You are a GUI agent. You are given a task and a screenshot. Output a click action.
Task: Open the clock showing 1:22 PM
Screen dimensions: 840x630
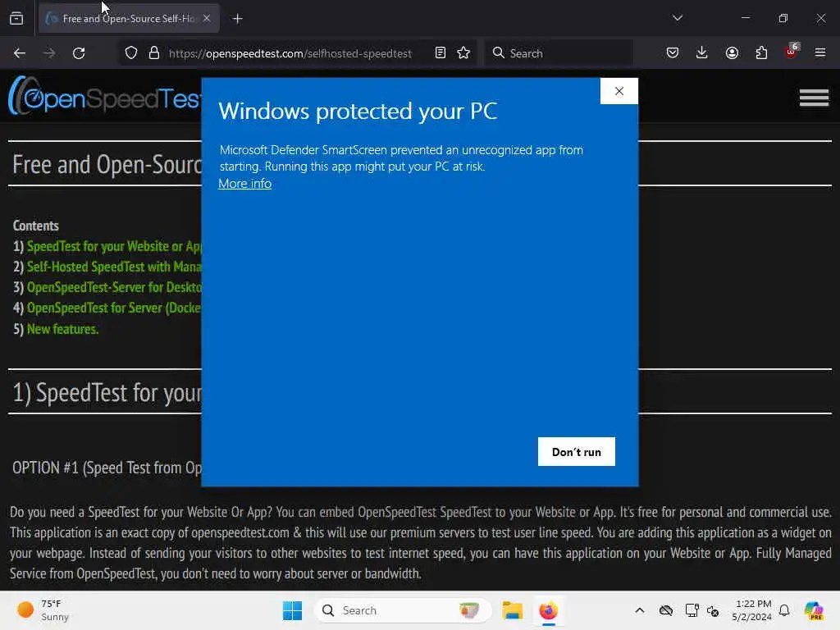752,610
